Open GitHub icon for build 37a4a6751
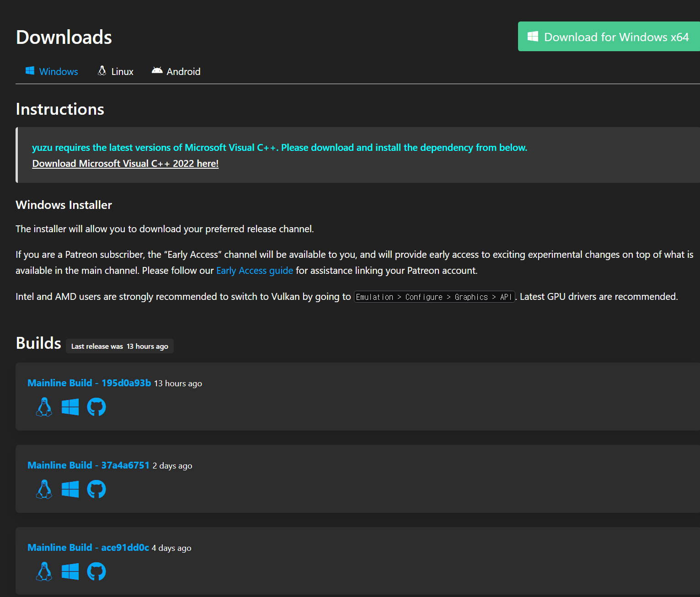This screenshot has width=700, height=597. tap(96, 489)
